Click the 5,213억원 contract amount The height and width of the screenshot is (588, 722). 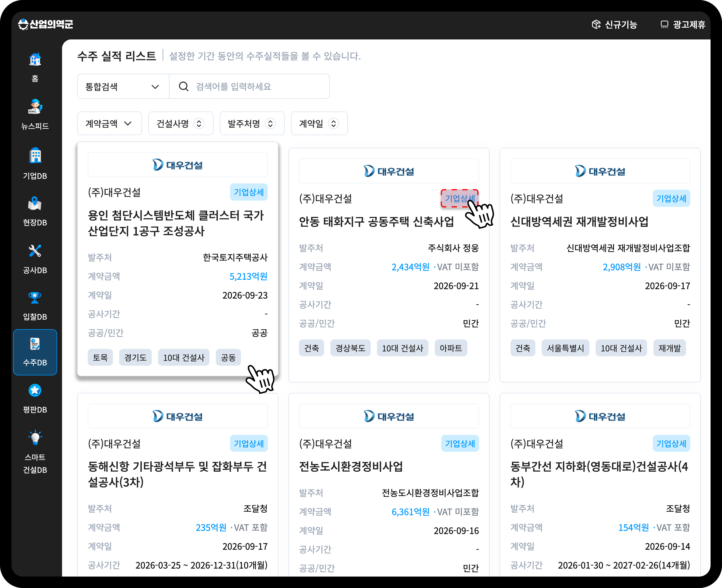(x=248, y=276)
